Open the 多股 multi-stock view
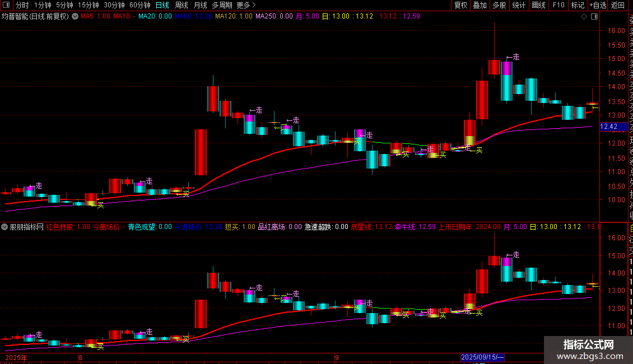Image resolution: width=633 pixels, height=364 pixels. click(x=499, y=5)
